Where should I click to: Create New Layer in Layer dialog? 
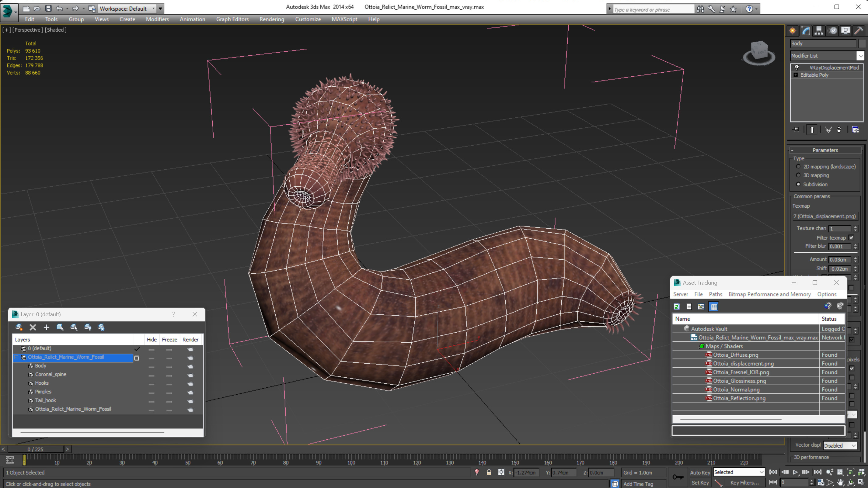coord(19,327)
